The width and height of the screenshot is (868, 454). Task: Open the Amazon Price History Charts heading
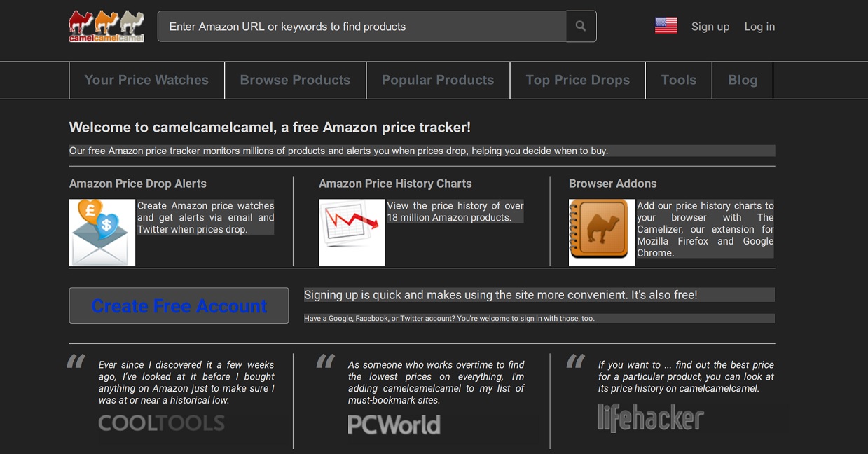(395, 184)
